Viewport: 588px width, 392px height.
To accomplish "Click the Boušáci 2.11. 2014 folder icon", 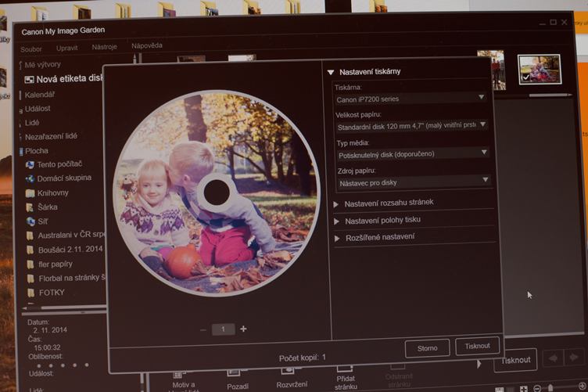I will pos(30,250).
